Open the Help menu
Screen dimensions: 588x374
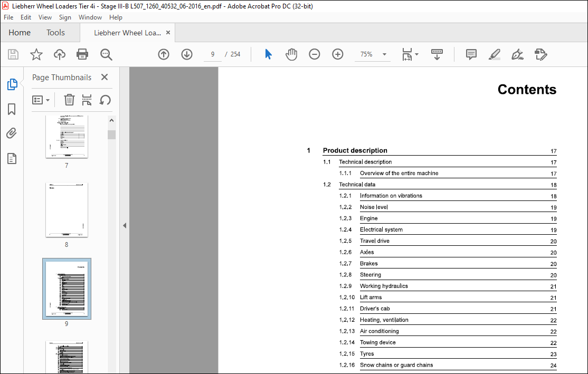[116, 17]
